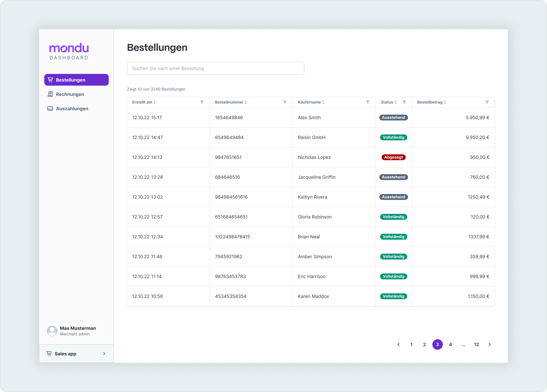
Task: Expand the Sales app chevron
Action: [x=104, y=354]
